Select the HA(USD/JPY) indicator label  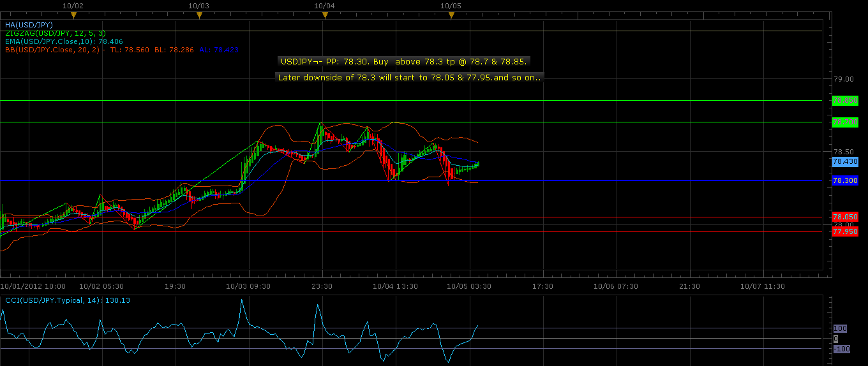29,24
